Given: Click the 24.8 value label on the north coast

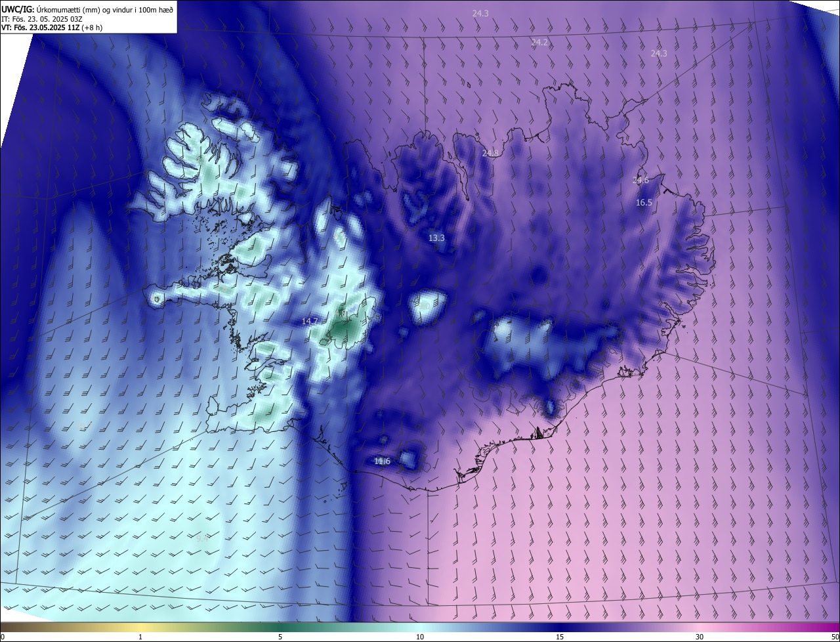Looking at the screenshot, I should [490, 153].
